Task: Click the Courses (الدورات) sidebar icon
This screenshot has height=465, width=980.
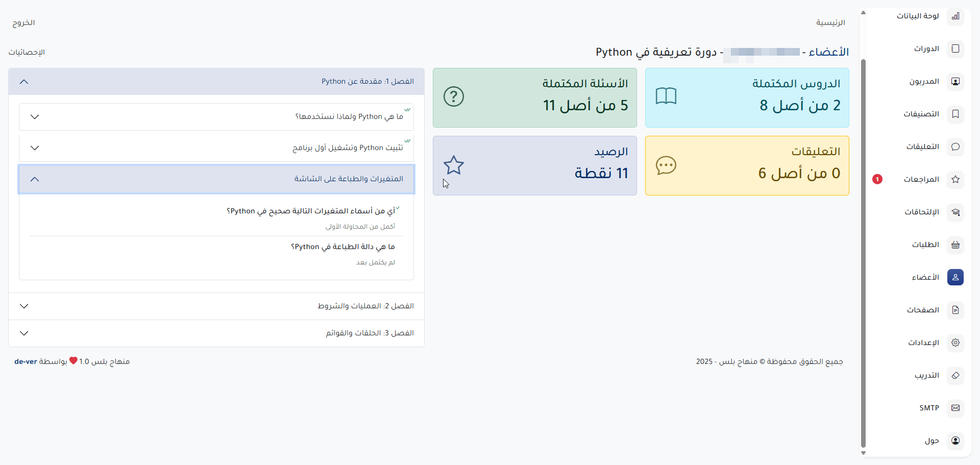Action: coord(955,49)
